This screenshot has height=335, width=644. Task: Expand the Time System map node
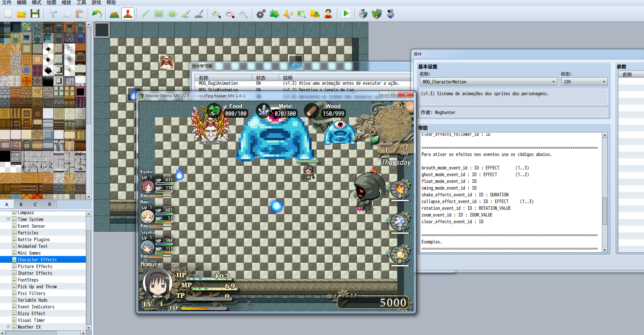tap(8, 219)
